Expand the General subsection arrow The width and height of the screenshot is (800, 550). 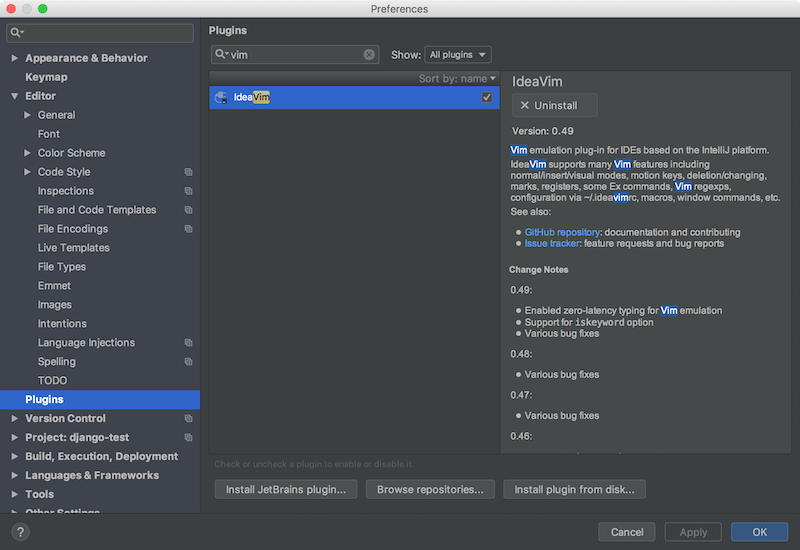pos(28,115)
